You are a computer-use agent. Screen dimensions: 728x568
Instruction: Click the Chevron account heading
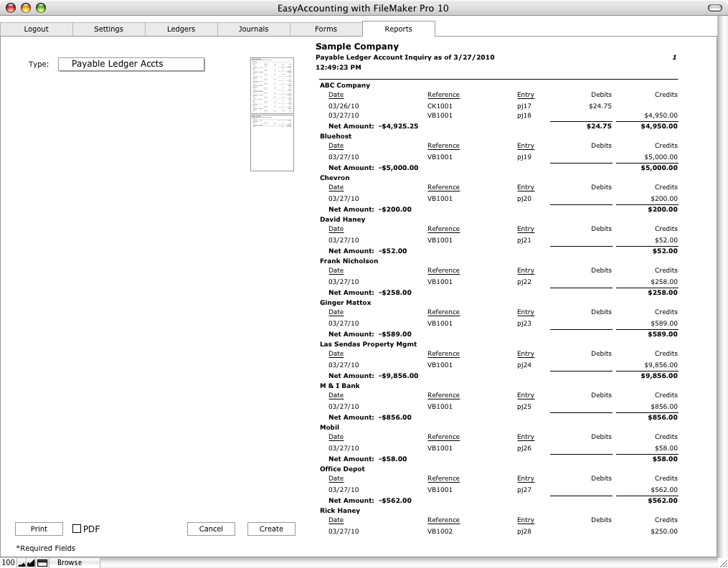[335, 178]
